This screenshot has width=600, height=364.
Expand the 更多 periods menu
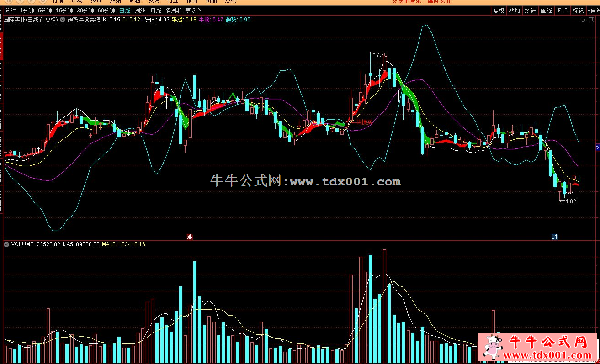(193, 11)
